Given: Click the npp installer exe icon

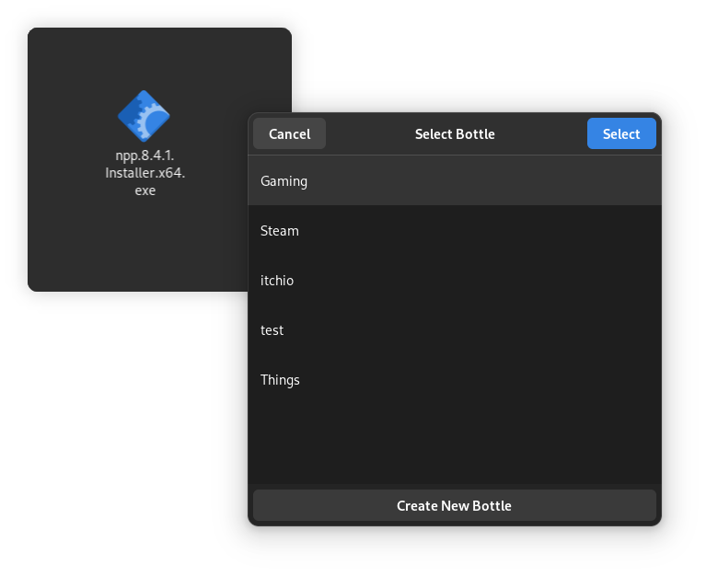Looking at the screenshot, I should tap(144, 117).
